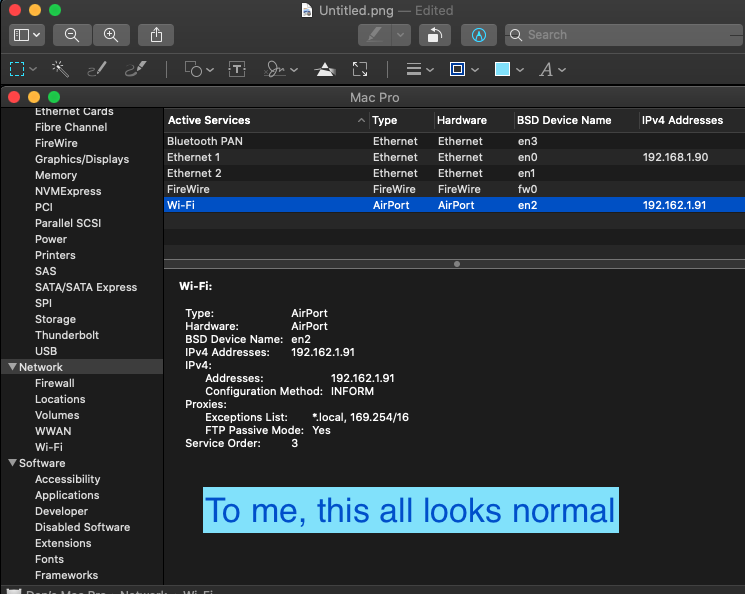Select the Sketch pen tool
Screen dimensions: 745x594
click(x=96, y=69)
